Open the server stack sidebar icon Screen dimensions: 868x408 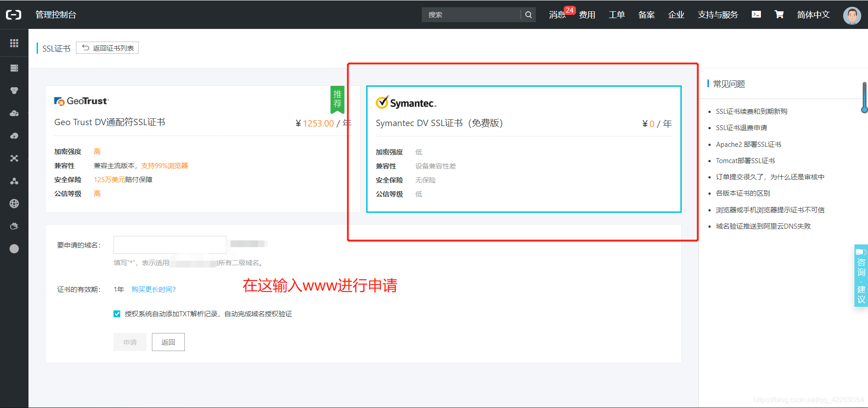(14, 68)
